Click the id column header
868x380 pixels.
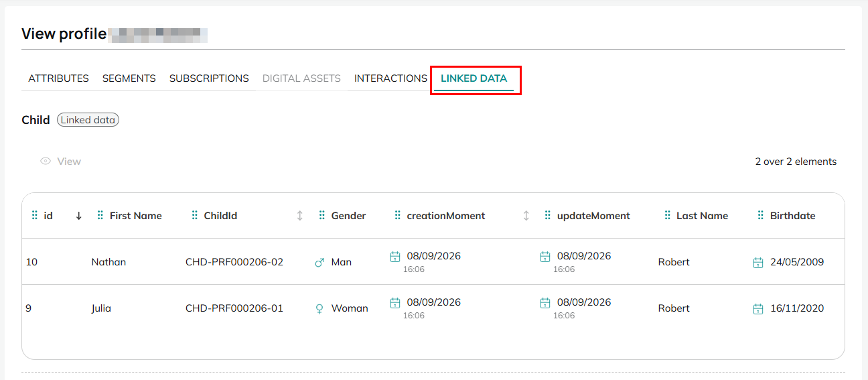click(48, 216)
